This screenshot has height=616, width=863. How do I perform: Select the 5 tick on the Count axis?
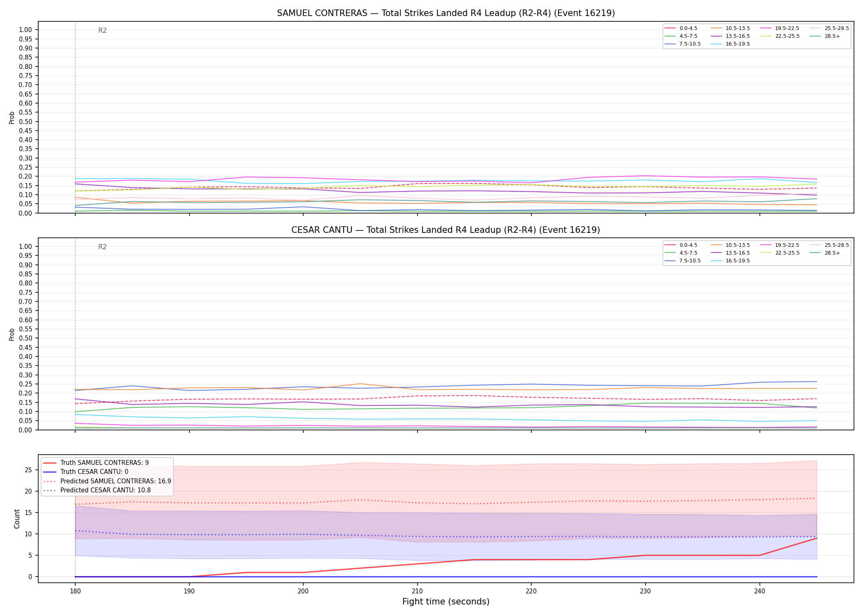(30, 555)
